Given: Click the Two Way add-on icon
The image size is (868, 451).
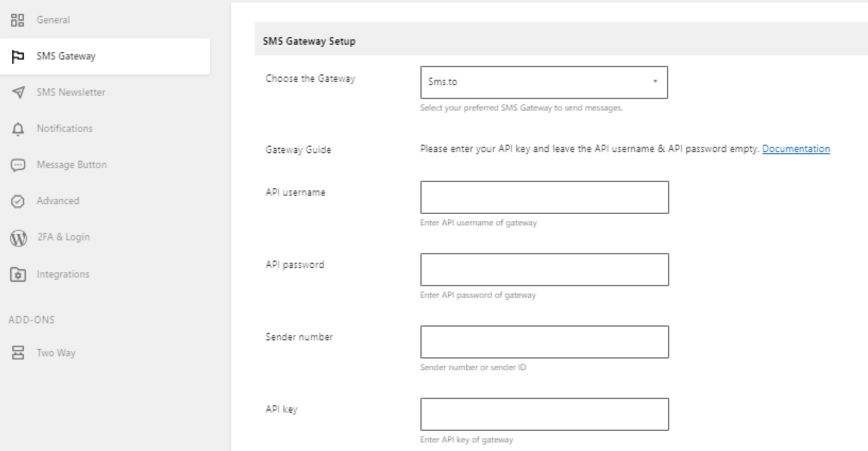Looking at the screenshot, I should point(18,353).
